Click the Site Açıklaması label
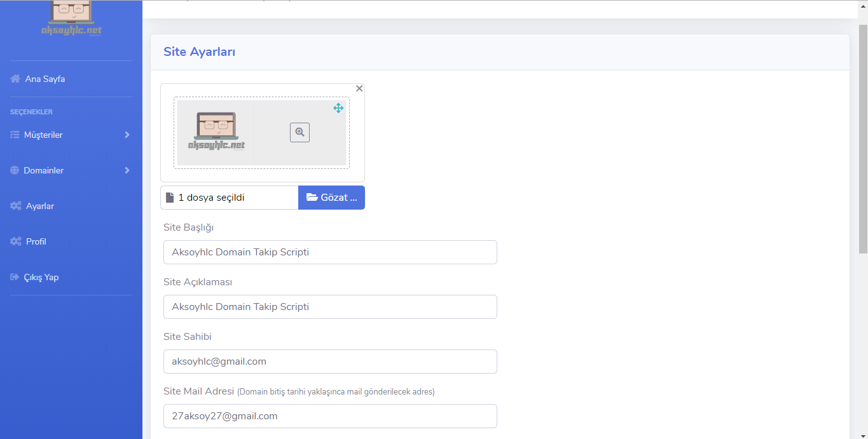 (198, 282)
